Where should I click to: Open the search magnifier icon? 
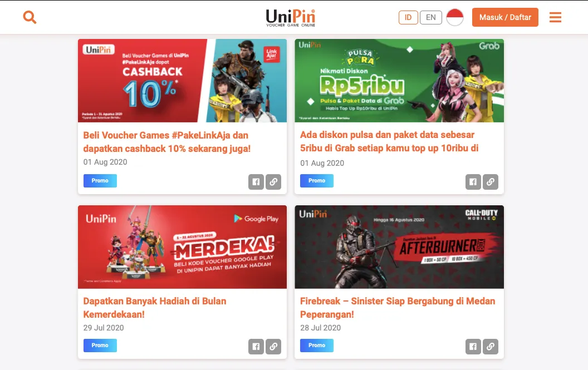[30, 17]
